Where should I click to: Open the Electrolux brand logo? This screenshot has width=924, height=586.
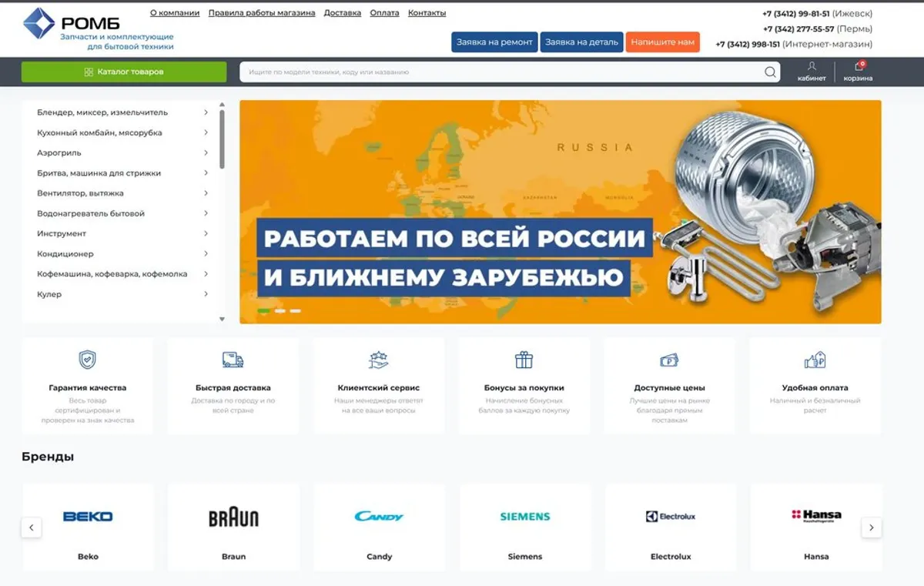[x=671, y=517]
